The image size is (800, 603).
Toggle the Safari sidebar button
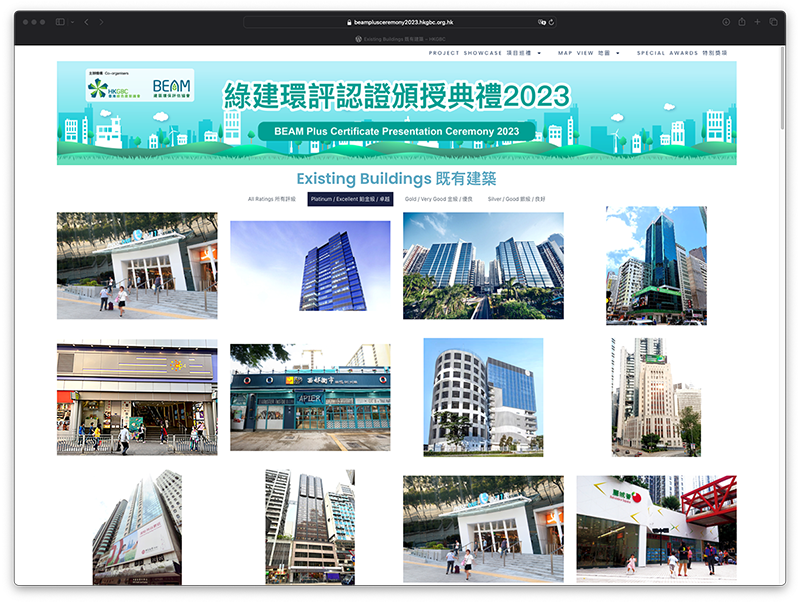60,22
